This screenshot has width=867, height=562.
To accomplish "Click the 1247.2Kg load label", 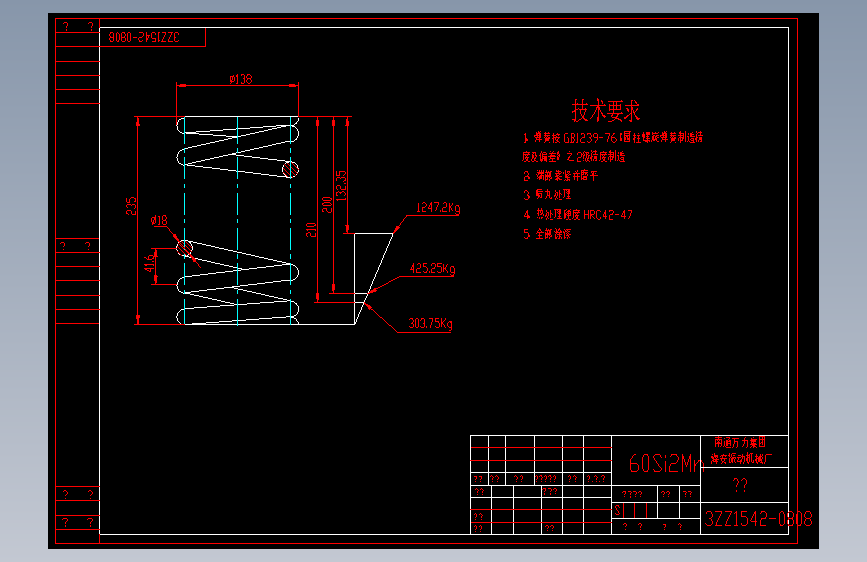I will tap(438, 208).
